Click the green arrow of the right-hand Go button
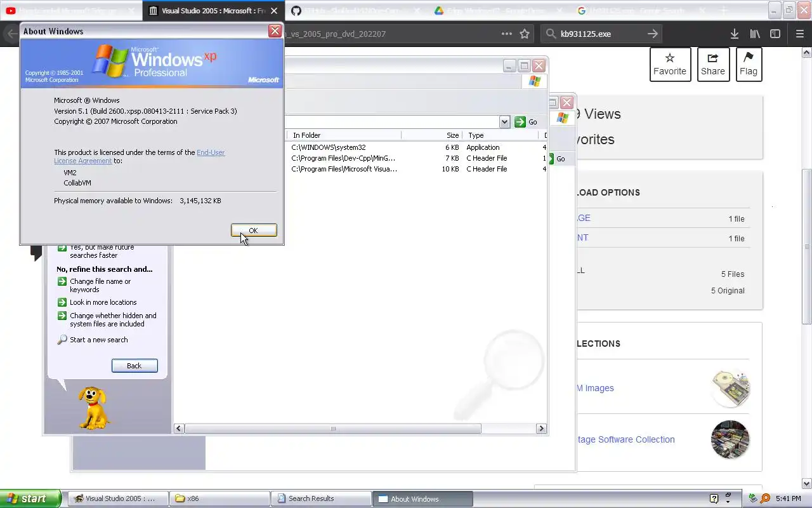The height and width of the screenshot is (508, 812). tap(552, 159)
